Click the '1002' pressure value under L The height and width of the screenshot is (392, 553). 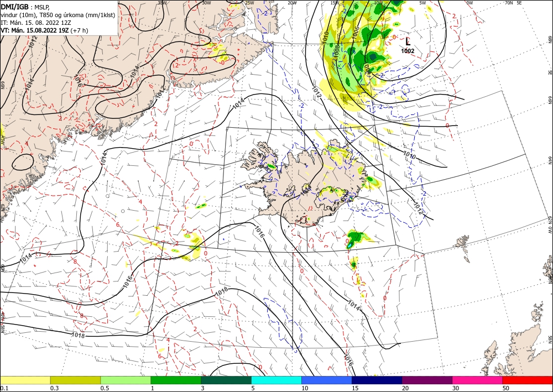pyautogui.click(x=408, y=51)
